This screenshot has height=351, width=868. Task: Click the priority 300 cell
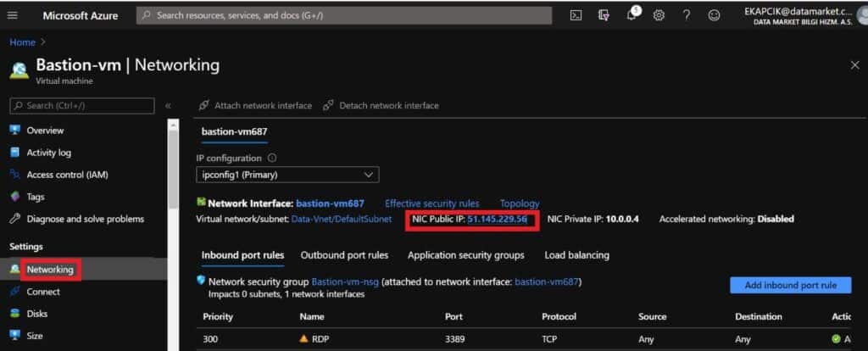click(x=210, y=338)
